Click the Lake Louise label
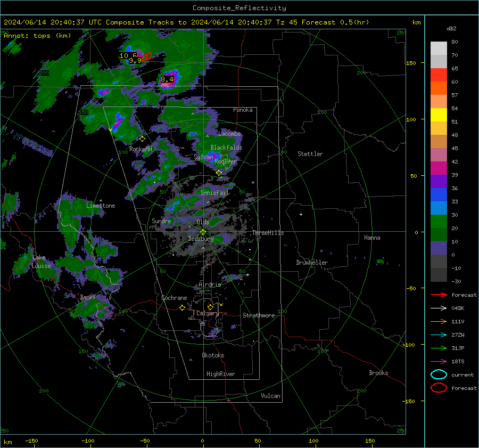Viewport: 479px width, 448px height. click(x=41, y=262)
